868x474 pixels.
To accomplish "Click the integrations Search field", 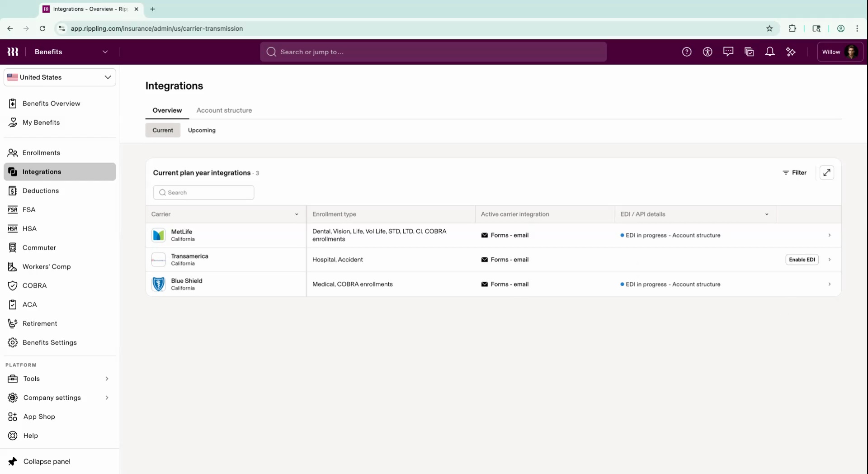I will coord(204,193).
